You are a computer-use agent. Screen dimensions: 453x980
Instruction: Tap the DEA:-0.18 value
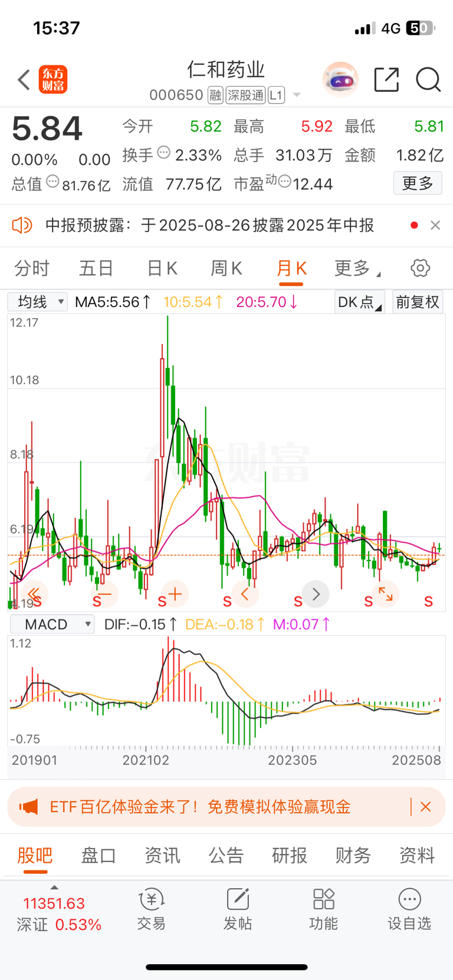pos(225,624)
